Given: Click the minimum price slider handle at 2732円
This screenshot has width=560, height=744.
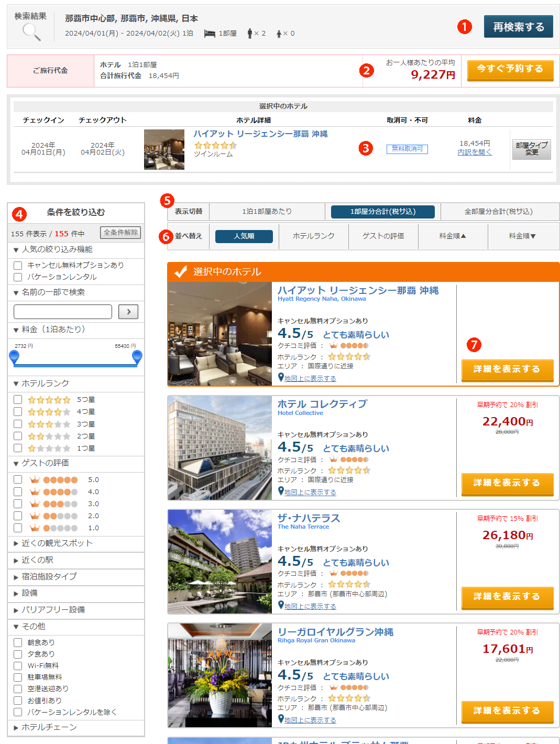Looking at the screenshot, I should [x=14, y=357].
